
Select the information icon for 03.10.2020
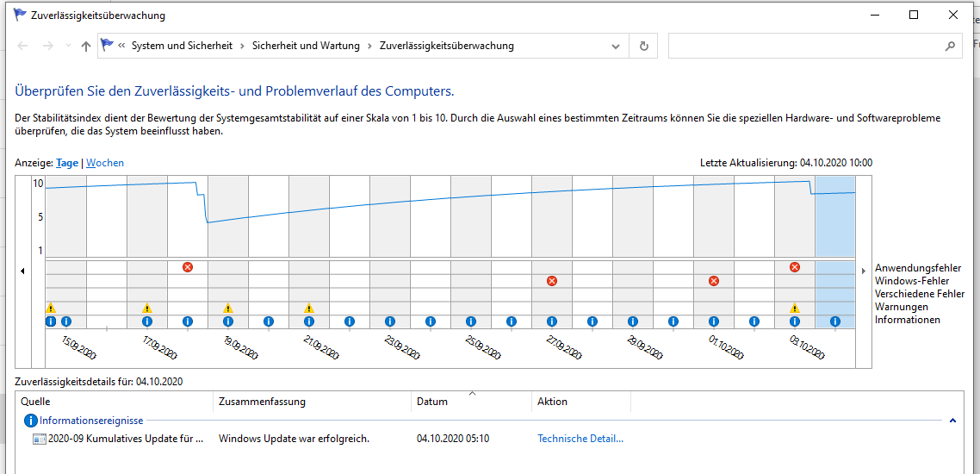point(794,321)
